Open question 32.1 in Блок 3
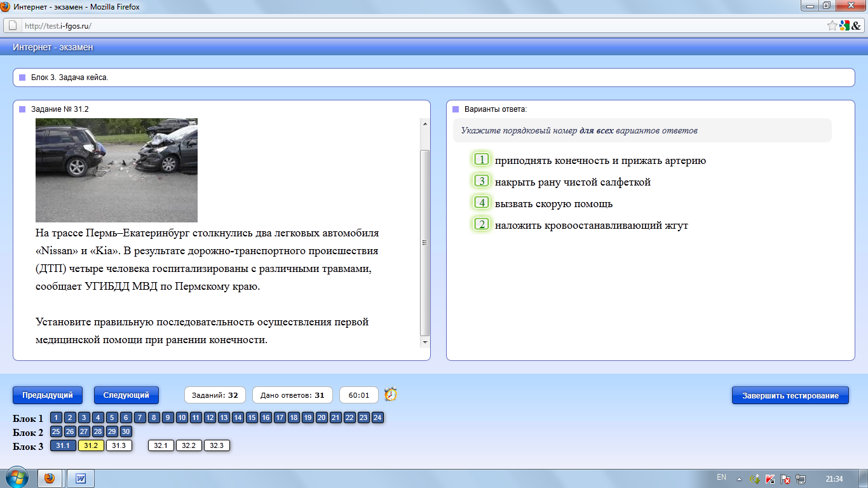The width and height of the screenshot is (868, 488). pyautogui.click(x=161, y=445)
